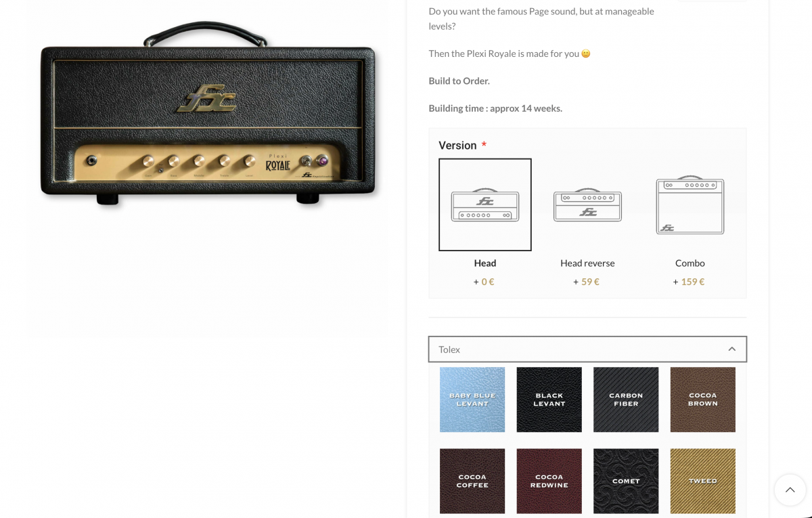Open the Tolex dropdown field
The width and height of the screenshot is (812, 518).
coord(575,349)
